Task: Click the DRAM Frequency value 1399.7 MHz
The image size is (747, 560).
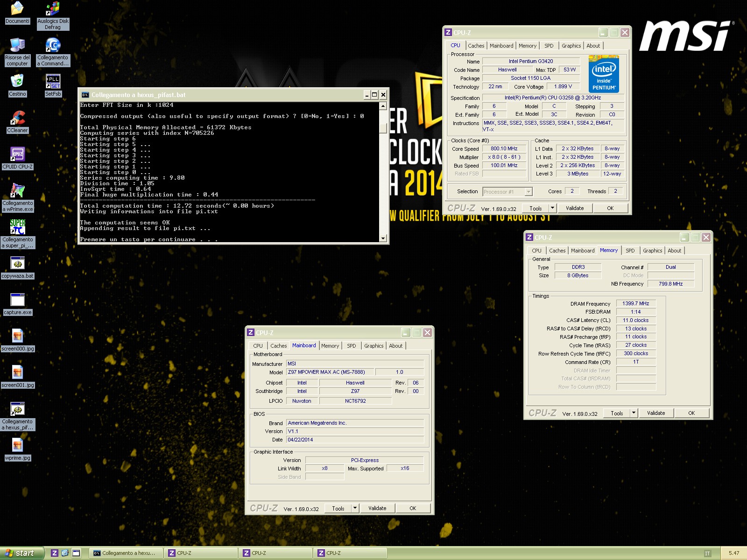Action: [636, 303]
